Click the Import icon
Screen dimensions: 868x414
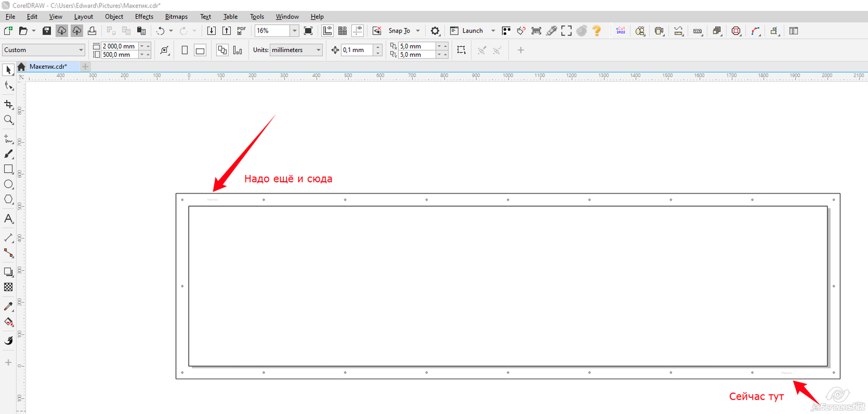tap(212, 31)
